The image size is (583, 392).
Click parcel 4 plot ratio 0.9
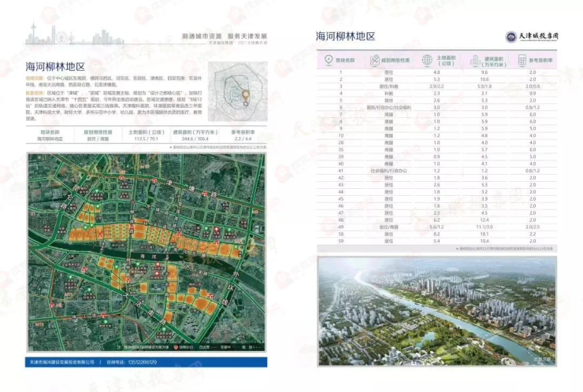[x=533, y=93]
